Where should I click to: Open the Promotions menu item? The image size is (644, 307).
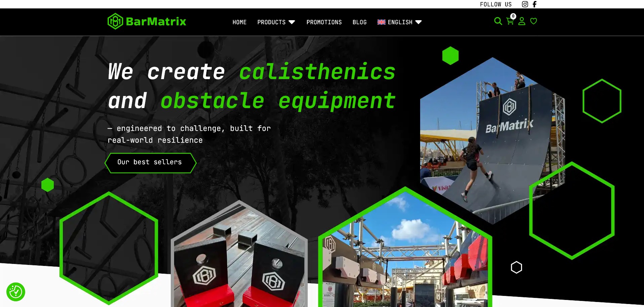coord(324,22)
